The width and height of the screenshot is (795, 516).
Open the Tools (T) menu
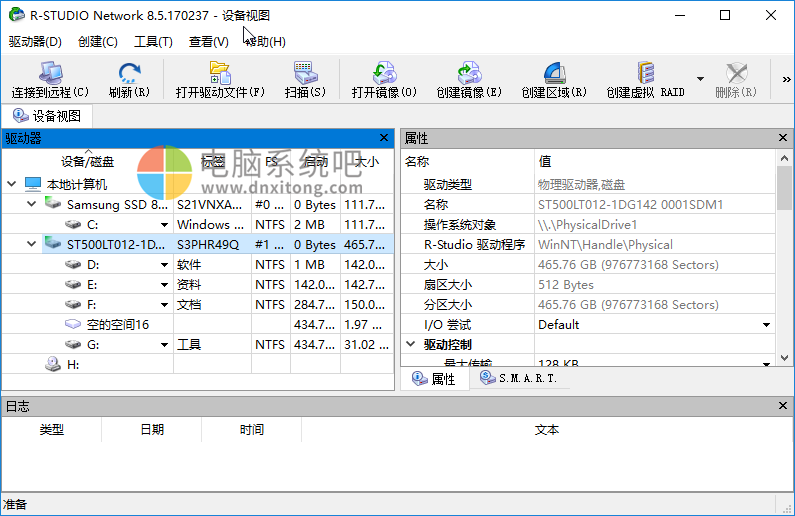pos(153,42)
